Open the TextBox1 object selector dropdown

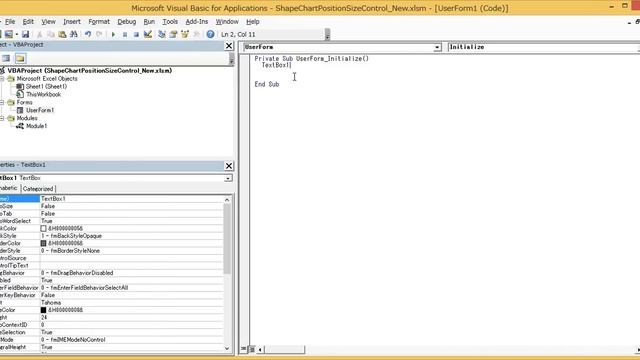coord(228,178)
